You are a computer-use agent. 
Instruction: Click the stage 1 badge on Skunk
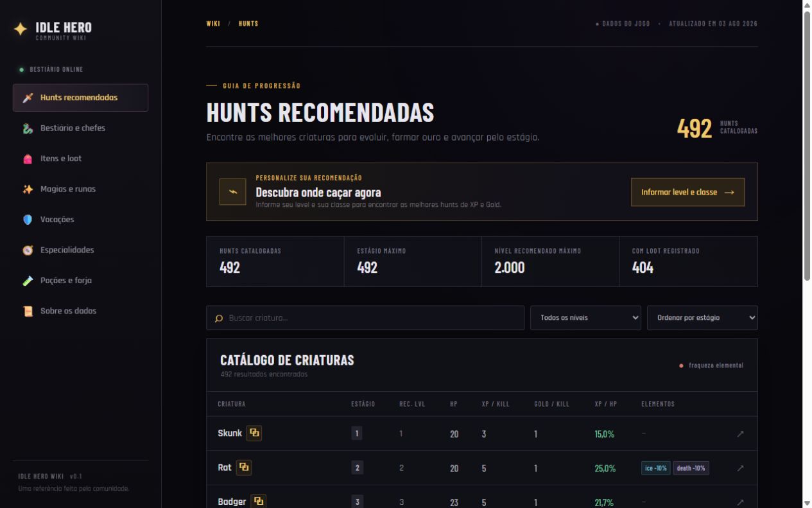pyautogui.click(x=357, y=434)
